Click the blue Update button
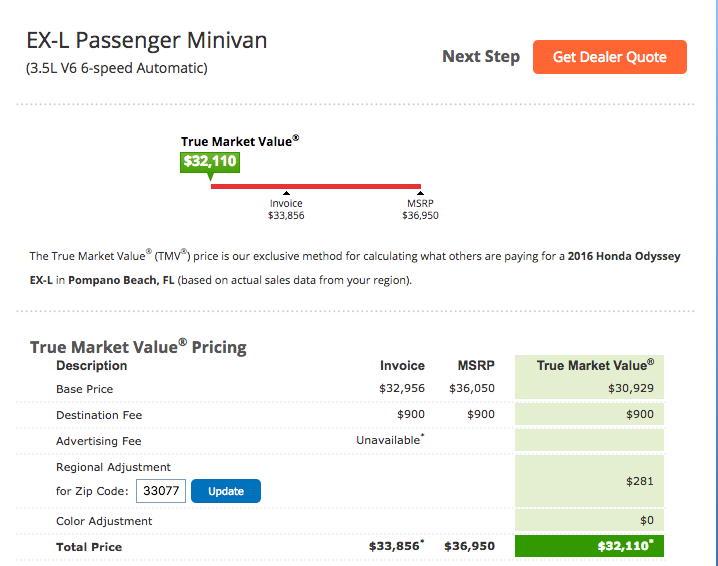The width and height of the screenshot is (718, 566). 226,491
